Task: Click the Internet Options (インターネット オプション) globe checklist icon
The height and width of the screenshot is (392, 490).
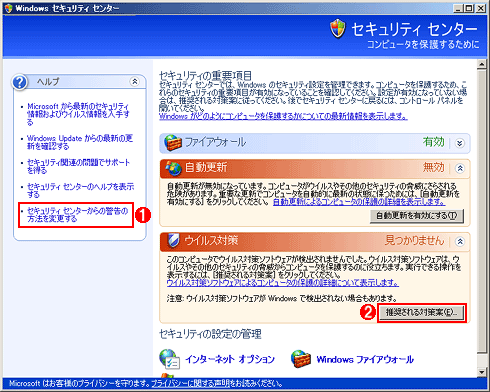Action: coord(170,359)
